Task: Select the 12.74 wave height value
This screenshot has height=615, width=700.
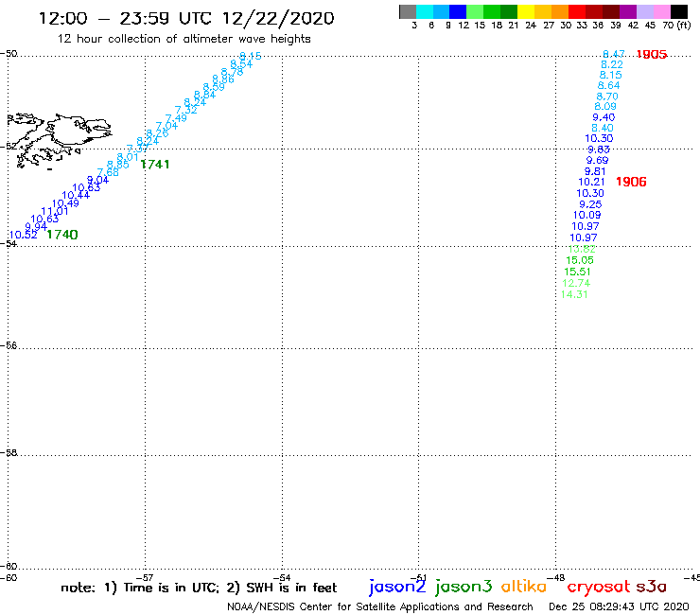Action: pyautogui.click(x=576, y=283)
